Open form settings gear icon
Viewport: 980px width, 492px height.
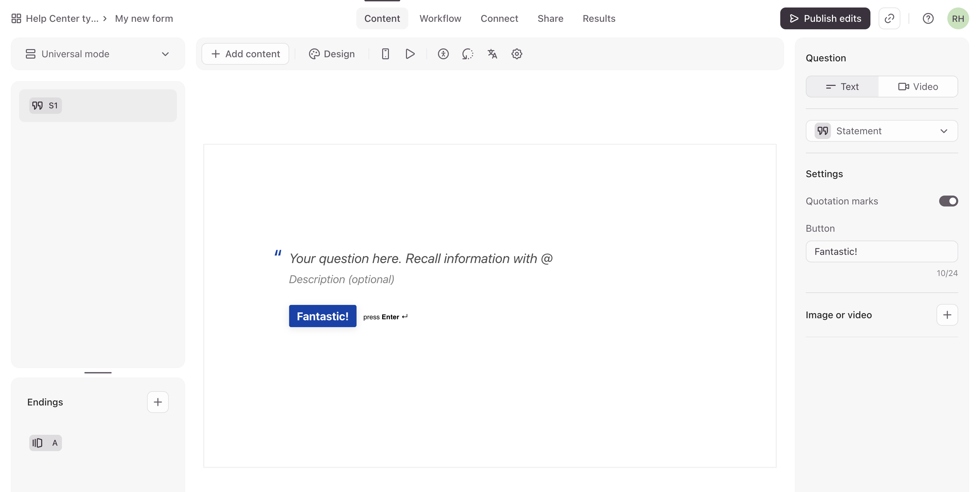click(517, 54)
